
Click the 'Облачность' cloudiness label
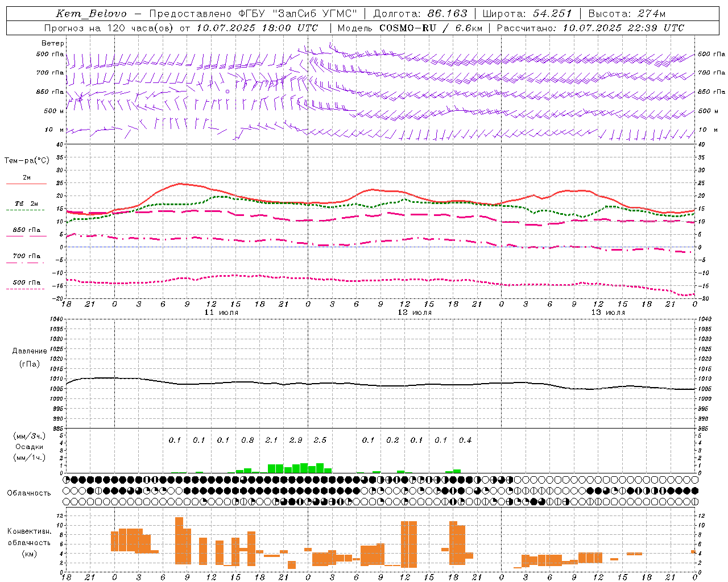[28, 493]
